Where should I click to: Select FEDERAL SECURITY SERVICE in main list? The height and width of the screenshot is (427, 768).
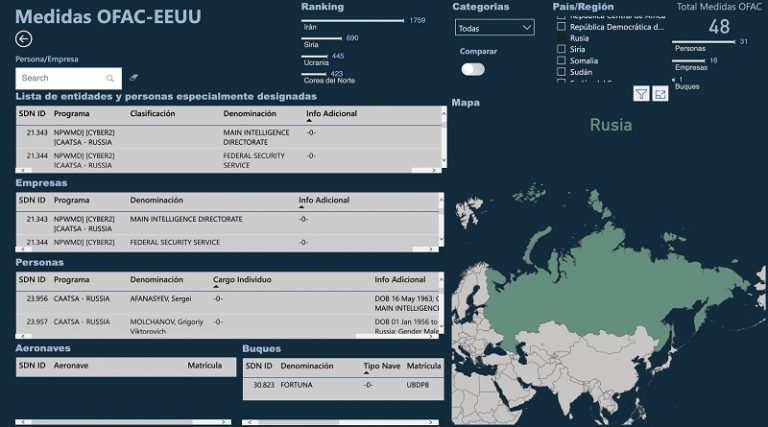254,160
